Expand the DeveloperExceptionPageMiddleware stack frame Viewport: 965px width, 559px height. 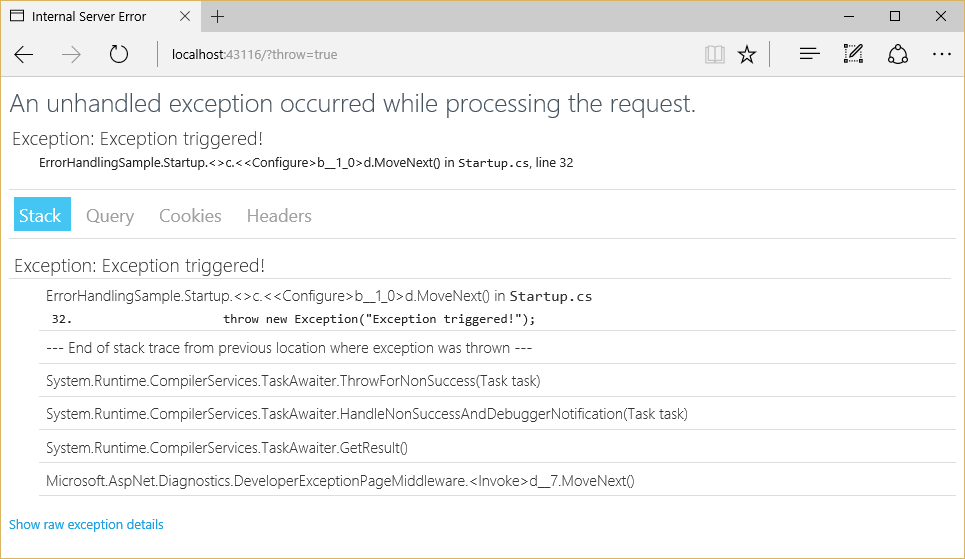pyautogui.click(x=340, y=481)
